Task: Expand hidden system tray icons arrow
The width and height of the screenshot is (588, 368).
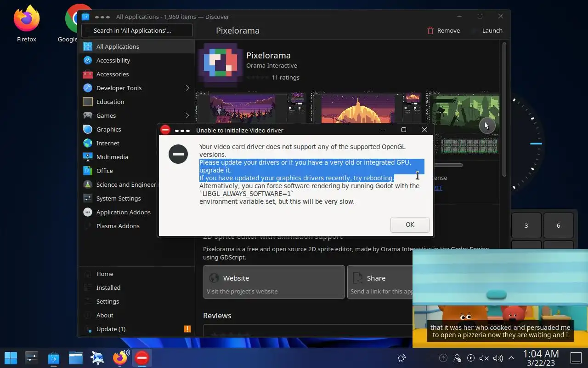Action: (511, 358)
